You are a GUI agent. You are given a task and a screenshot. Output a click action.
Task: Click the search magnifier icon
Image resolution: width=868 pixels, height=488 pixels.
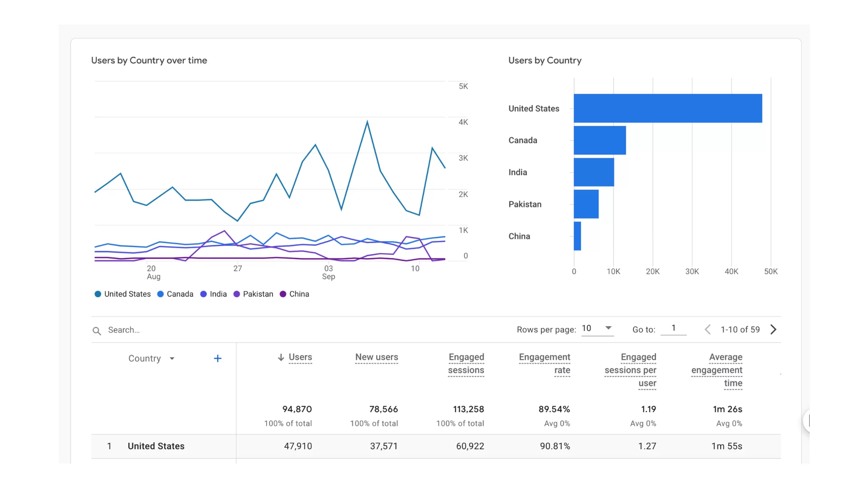tap(96, 331)
